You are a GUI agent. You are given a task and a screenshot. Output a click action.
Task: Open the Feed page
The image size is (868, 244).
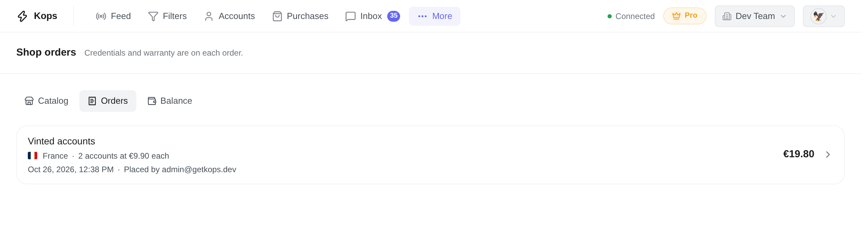113,16
